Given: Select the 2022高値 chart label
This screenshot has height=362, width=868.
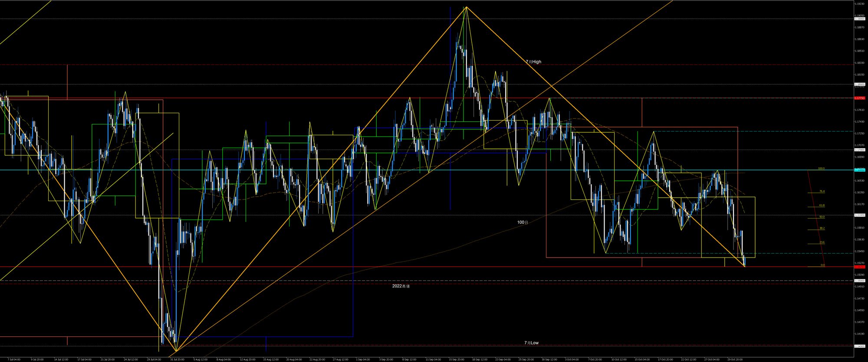Looking at the screenshot, I should (x=401, y=286).
